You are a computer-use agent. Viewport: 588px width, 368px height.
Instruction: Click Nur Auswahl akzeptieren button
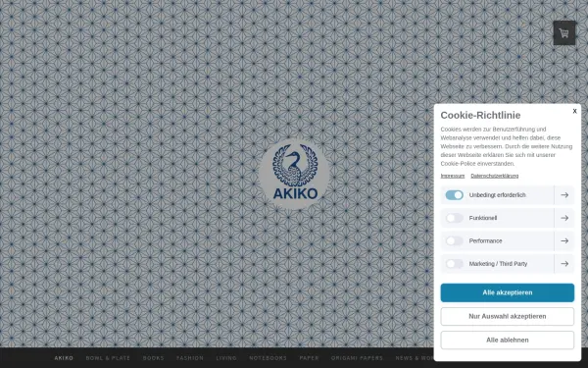pyautogui.click(x=507, y=316)
